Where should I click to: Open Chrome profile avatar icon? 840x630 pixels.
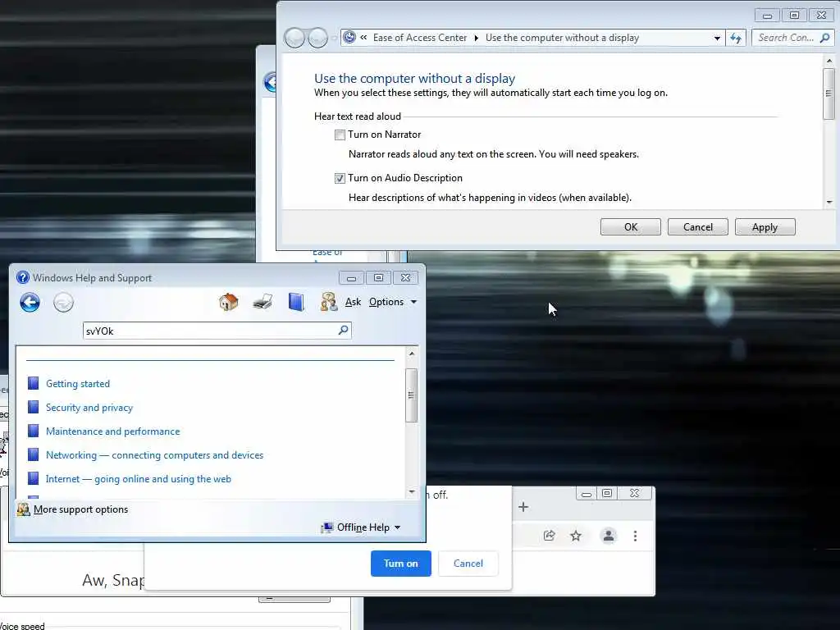point(609,535)
